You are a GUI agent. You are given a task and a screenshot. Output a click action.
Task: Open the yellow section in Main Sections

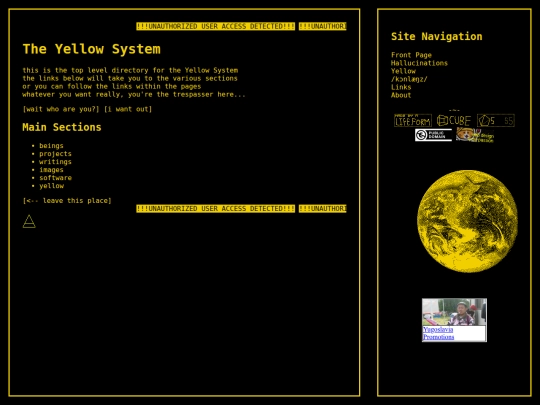[51, 186]
